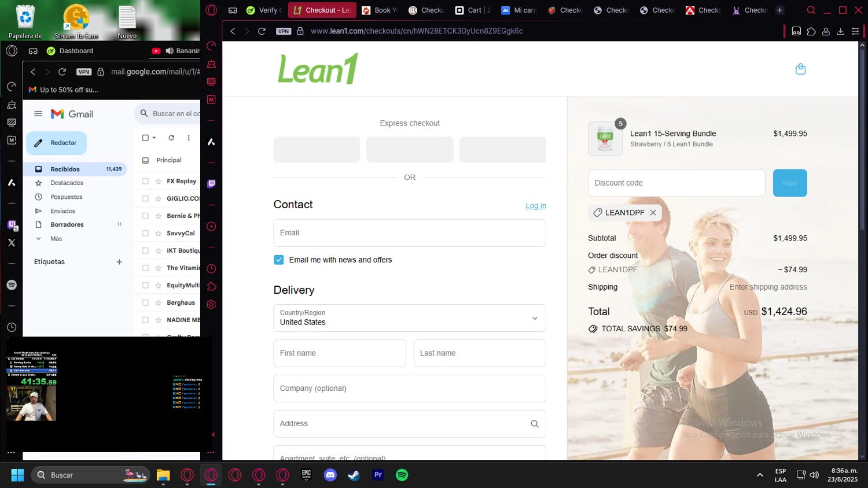Open the cart bag icon on Lean1 page

[x=800, y=69]
